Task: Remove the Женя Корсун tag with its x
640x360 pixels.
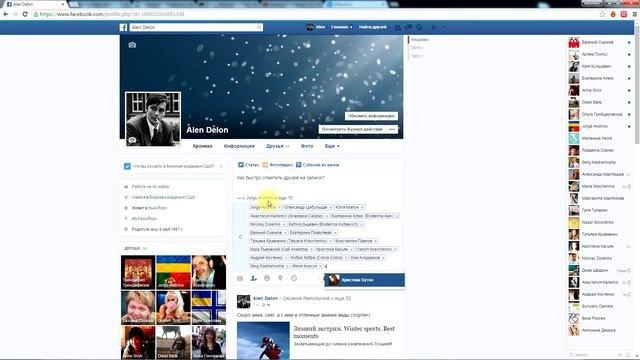Action: [x=320, y=266]
